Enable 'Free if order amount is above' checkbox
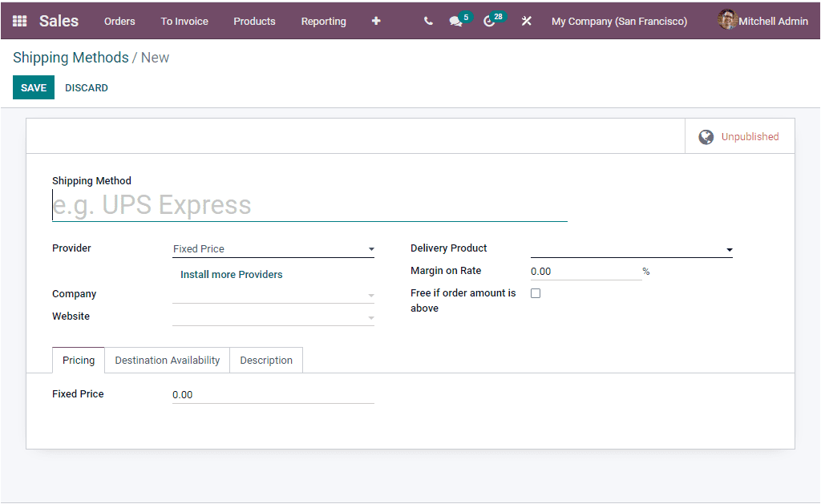Viewport: 821px width, 504px height. (x=536, y=293)
